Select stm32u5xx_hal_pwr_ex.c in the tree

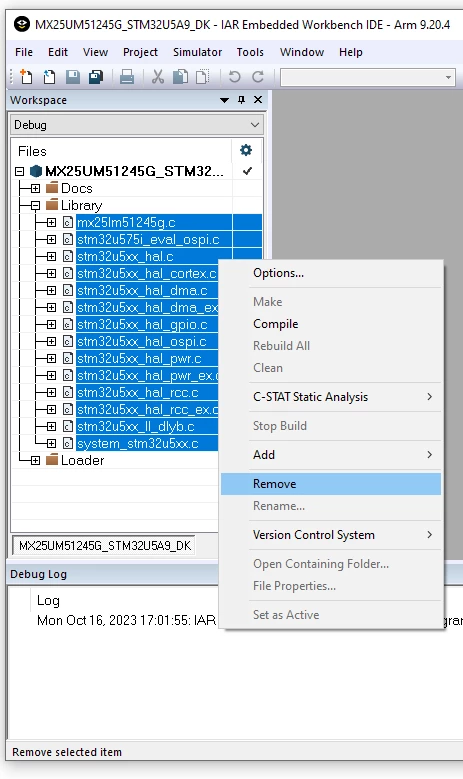[147, 376]
